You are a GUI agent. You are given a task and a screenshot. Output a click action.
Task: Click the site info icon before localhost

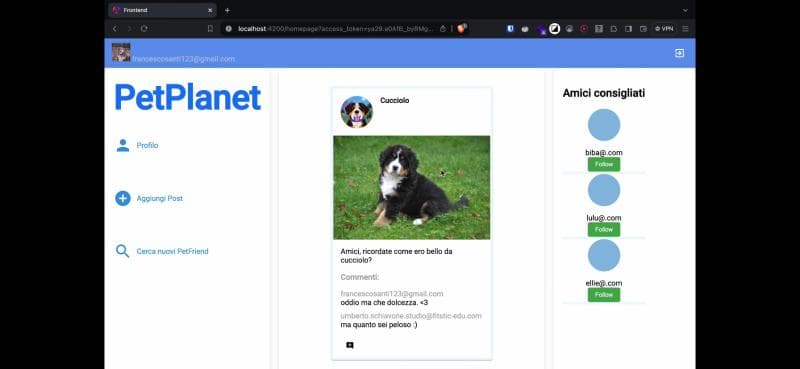[229, 29]
